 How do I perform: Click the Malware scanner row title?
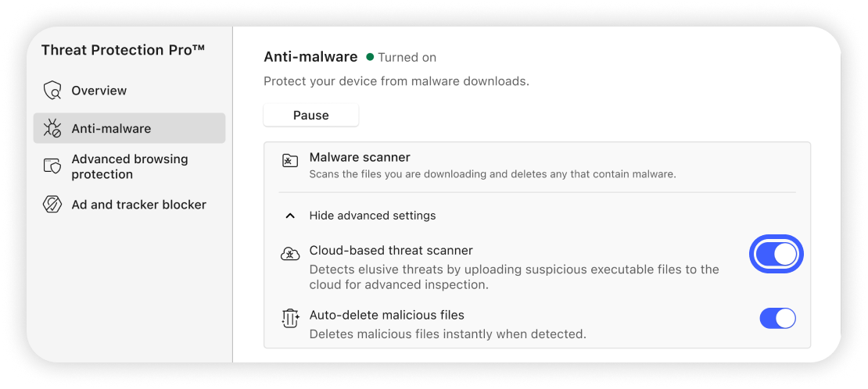click(x=360, y=157)
